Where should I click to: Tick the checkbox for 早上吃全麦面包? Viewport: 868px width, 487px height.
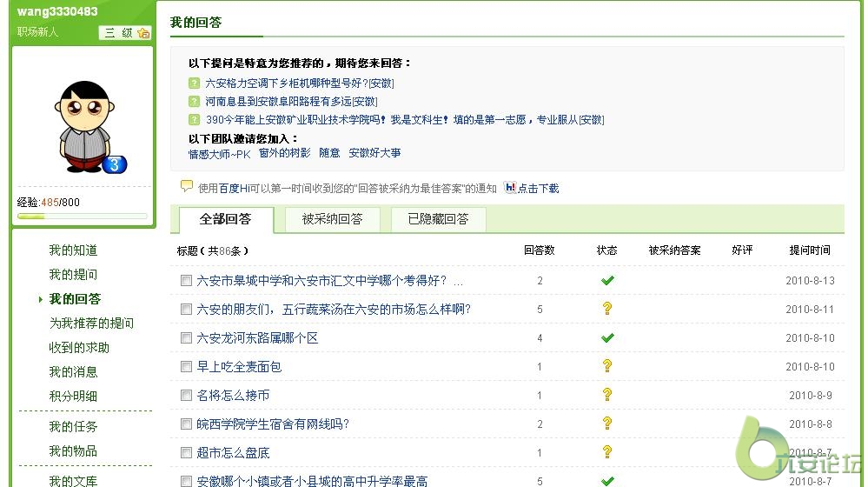[186, 367]
